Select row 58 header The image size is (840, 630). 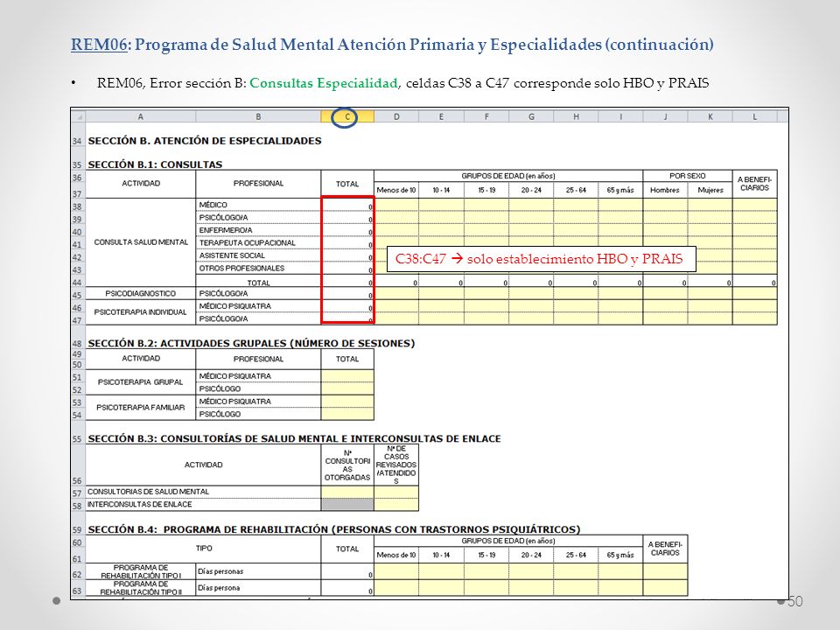pos(78,507)
